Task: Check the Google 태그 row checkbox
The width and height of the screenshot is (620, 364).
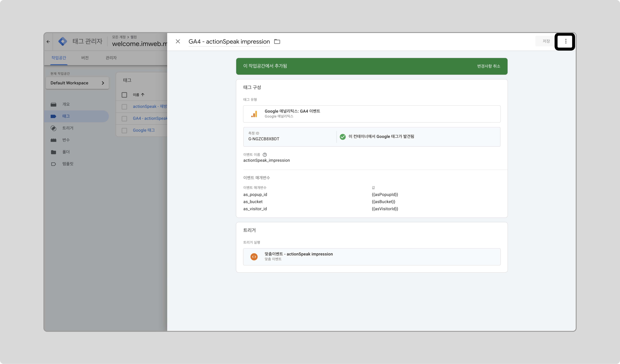Action: (x=124, y=130)
